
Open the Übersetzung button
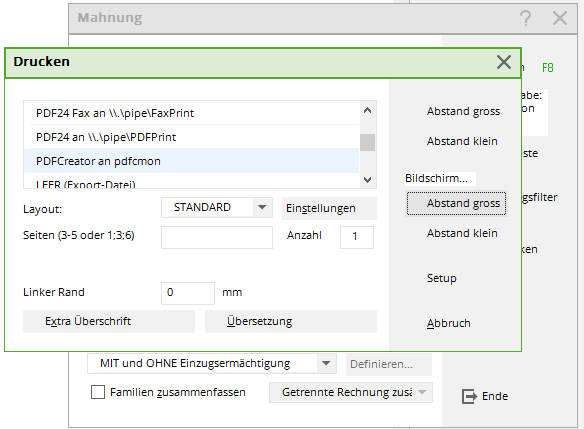coord(291,321)
